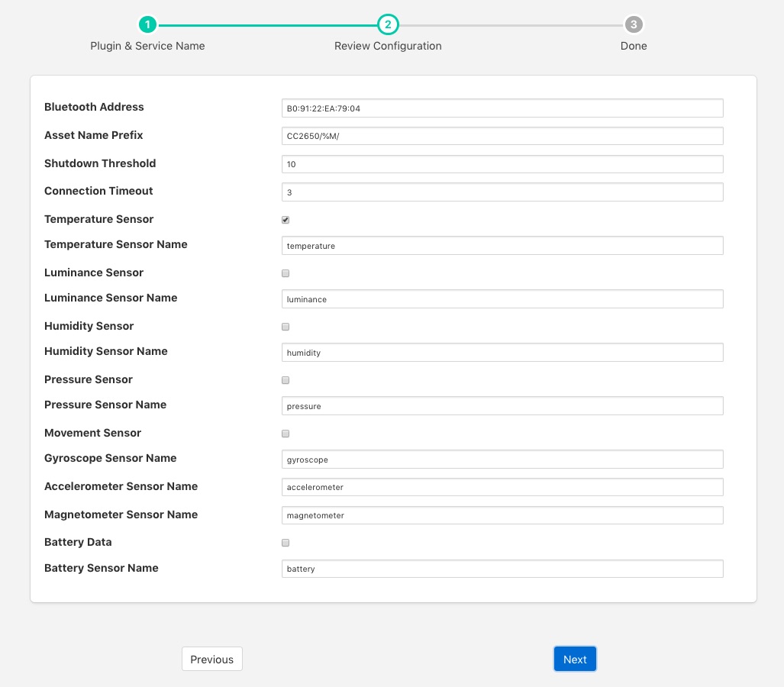
Task: Click the Gyroscope Sensor Name field
Action: (502, 460)
